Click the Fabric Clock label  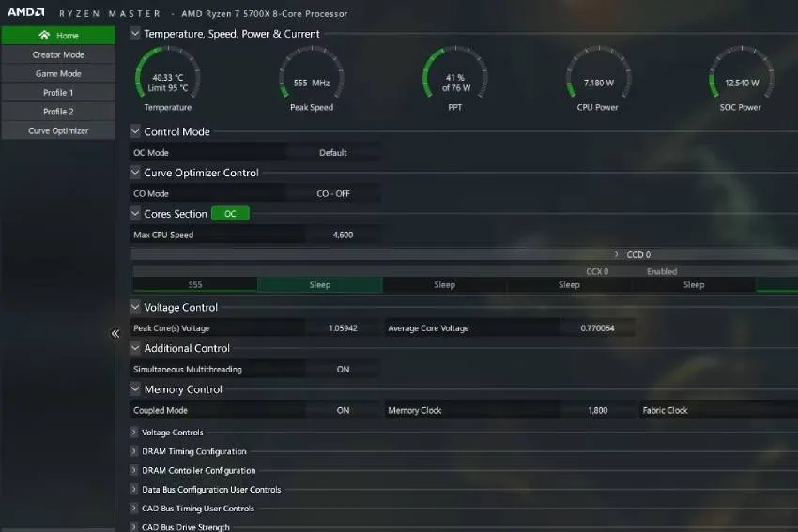(x=665, y=410)
